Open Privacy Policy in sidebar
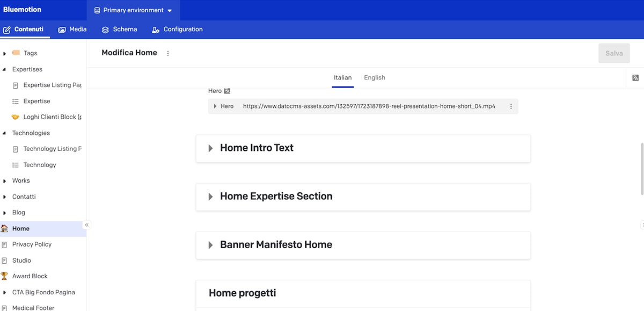The height and width of the screenshot is (311, 644). pos(32,244)
